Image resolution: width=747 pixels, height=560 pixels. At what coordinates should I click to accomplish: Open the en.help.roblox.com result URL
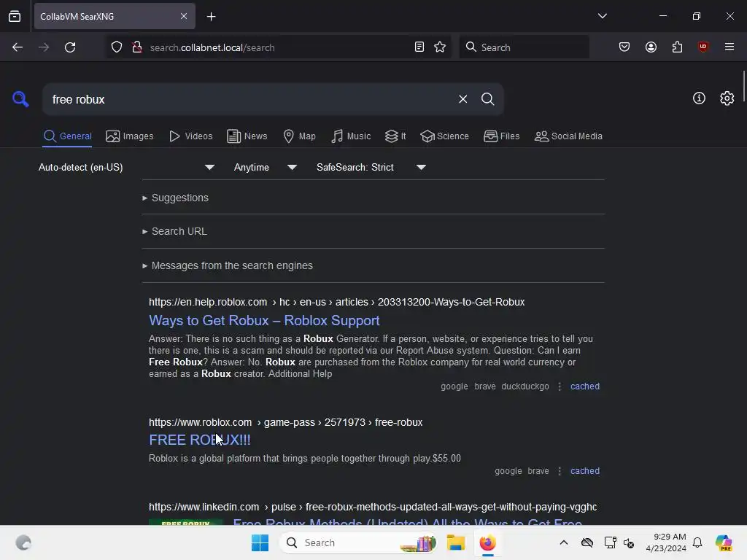(336, 302)
